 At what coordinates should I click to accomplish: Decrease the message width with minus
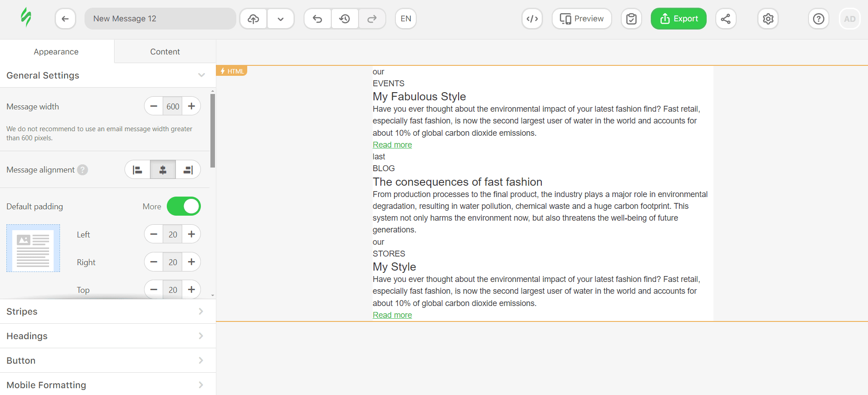(x=154, y=106)
